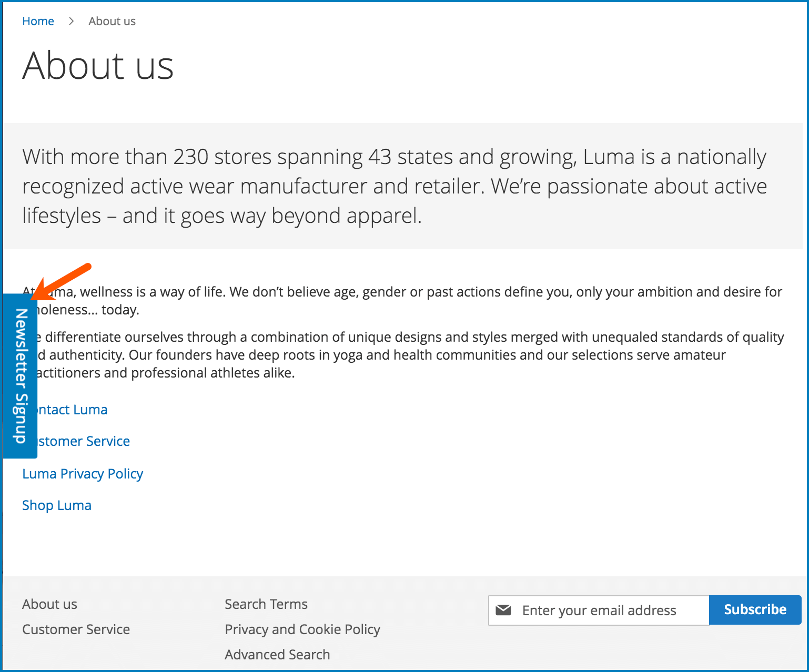Select the About us breadcrumb item
Screen dimensions: 809x672
(x=112, y=21)
